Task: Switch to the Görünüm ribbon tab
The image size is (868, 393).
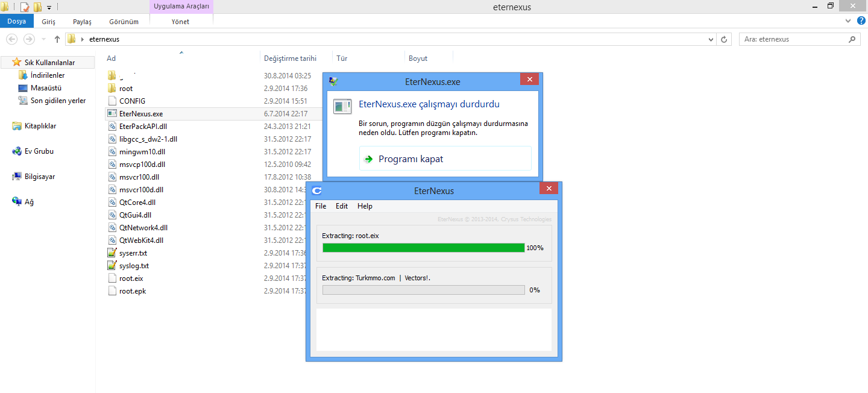Action: coord(124,21)
